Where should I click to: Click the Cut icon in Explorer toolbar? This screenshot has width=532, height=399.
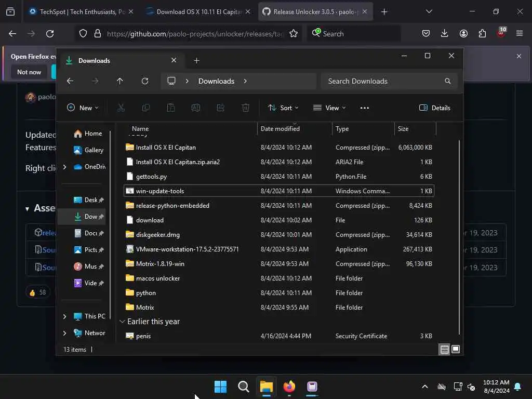click(121, 108)
